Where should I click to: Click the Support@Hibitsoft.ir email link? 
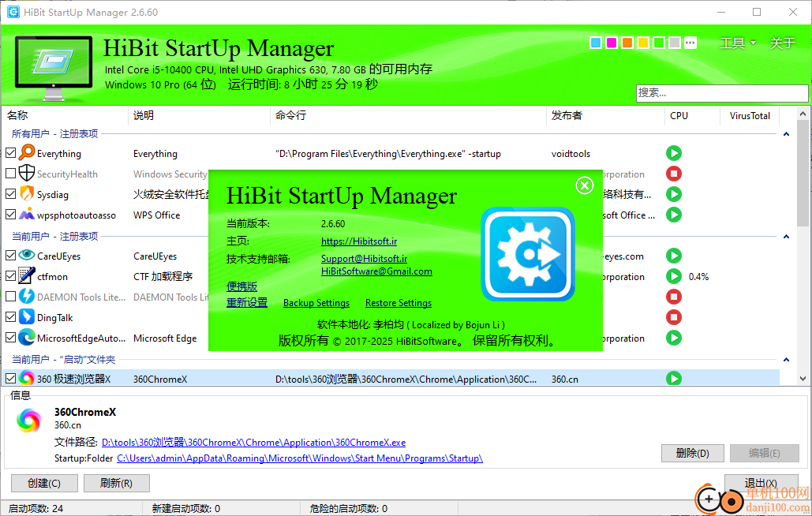(x=364, y=258)
